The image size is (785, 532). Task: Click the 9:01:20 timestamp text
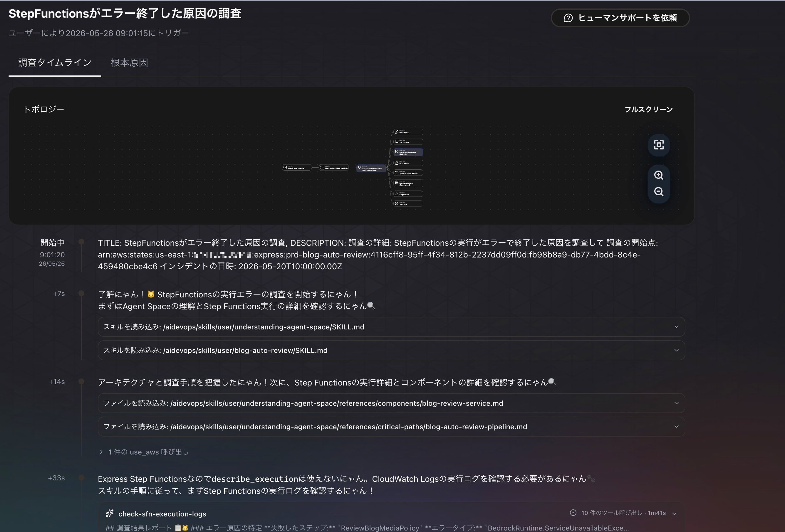pos(52,255)
